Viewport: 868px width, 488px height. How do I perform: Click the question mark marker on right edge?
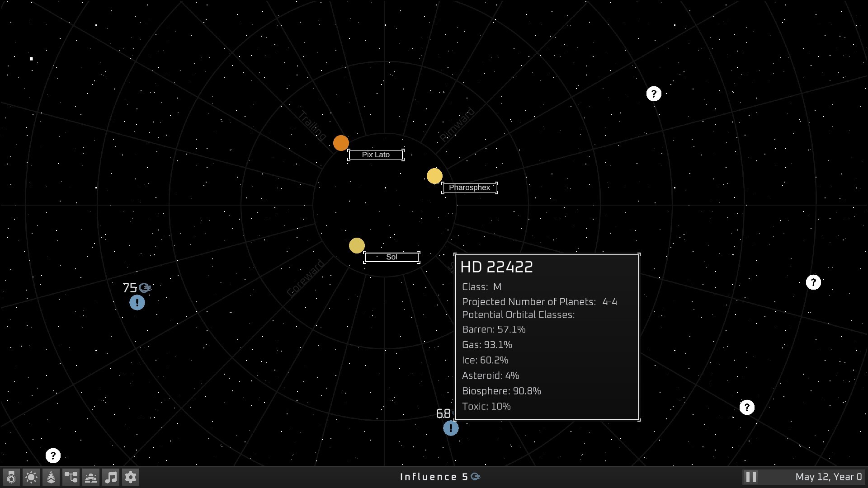point(813,282)
